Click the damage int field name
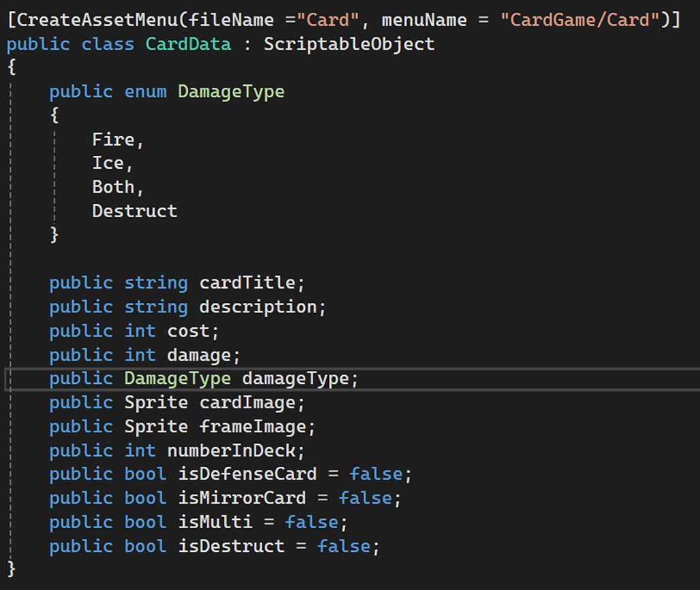This screenshot has height=590, width=700. (199, 355)
